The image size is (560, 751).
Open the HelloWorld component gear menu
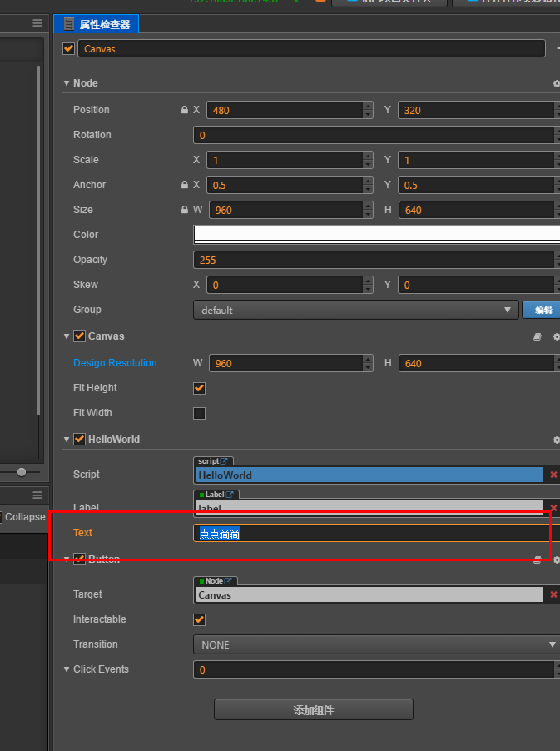(556, 440)
